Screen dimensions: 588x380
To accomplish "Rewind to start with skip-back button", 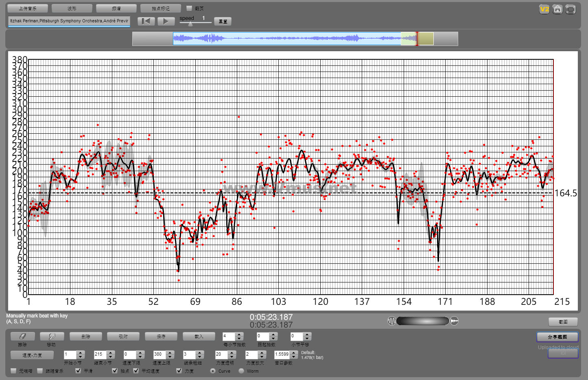I will [146, 21].
